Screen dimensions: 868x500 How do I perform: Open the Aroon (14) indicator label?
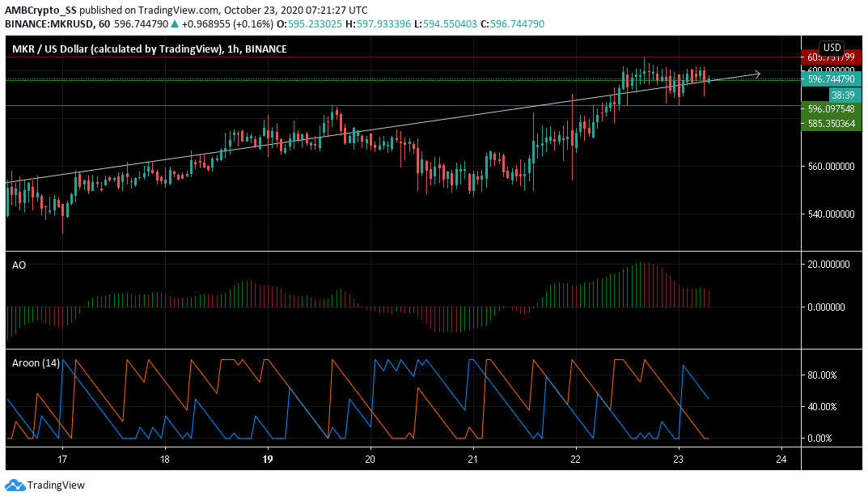tap(36, 363)
